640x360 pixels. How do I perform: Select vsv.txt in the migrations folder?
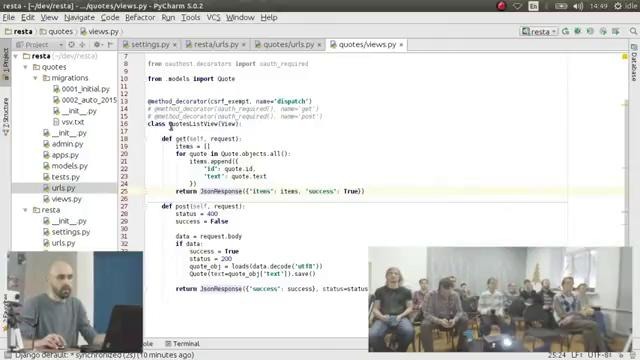(x=69, y=122)
